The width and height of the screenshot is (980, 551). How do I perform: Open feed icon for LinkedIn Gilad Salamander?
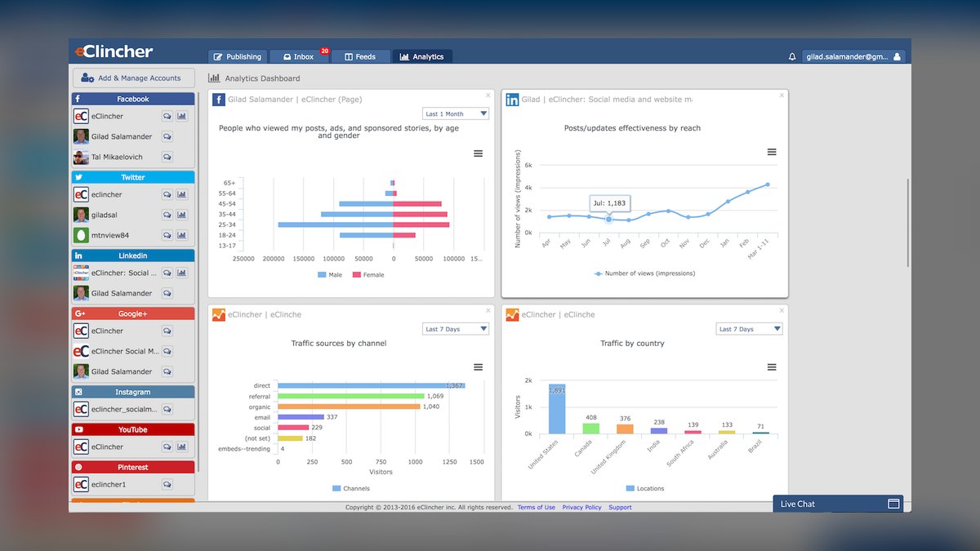pyautogui.click(x=167, y=293)
